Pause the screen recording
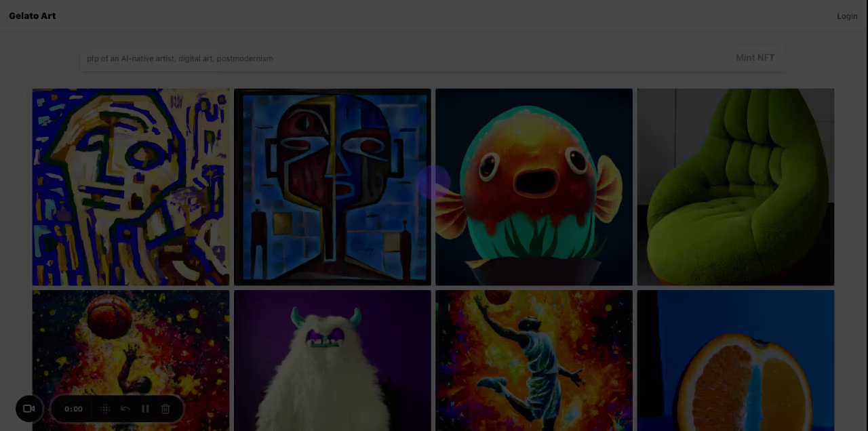This screenshot has height=431, width=868. (x=145, y=409)
